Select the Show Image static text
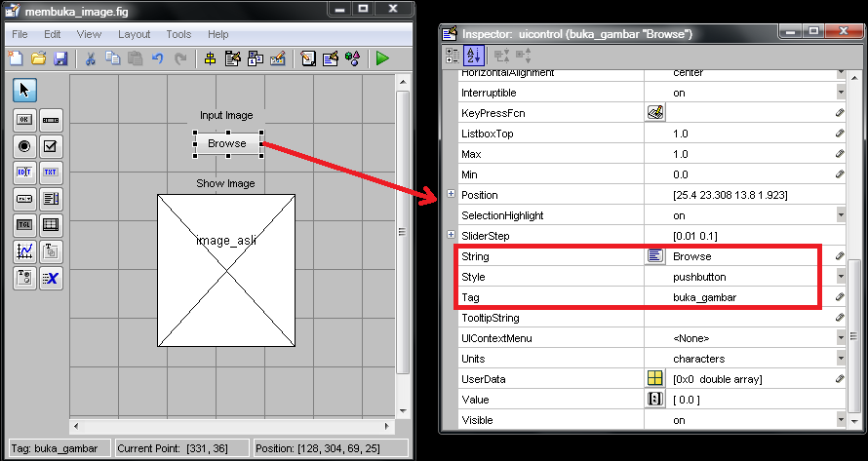This screenshot has height=461, width=868. (226, 183)
